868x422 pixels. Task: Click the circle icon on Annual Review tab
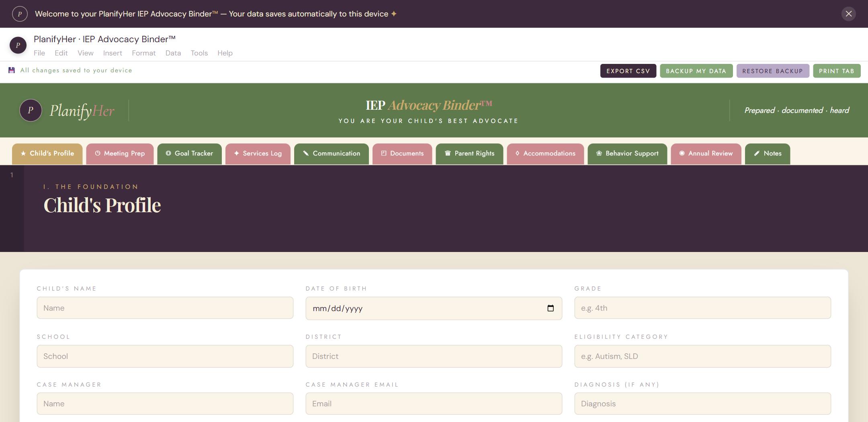pyautogui.click(x=682, y=154)
